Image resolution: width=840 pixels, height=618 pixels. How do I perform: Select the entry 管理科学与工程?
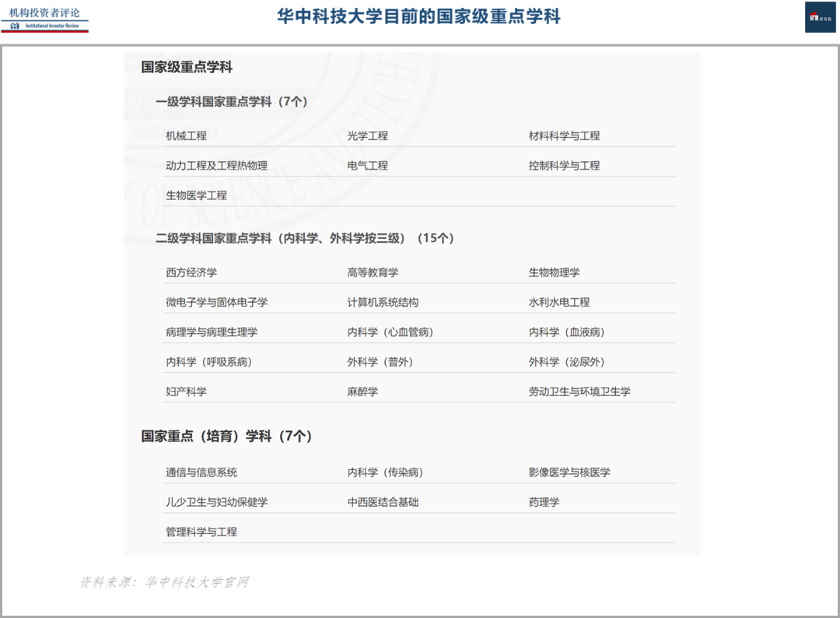(x=201, y=532)
